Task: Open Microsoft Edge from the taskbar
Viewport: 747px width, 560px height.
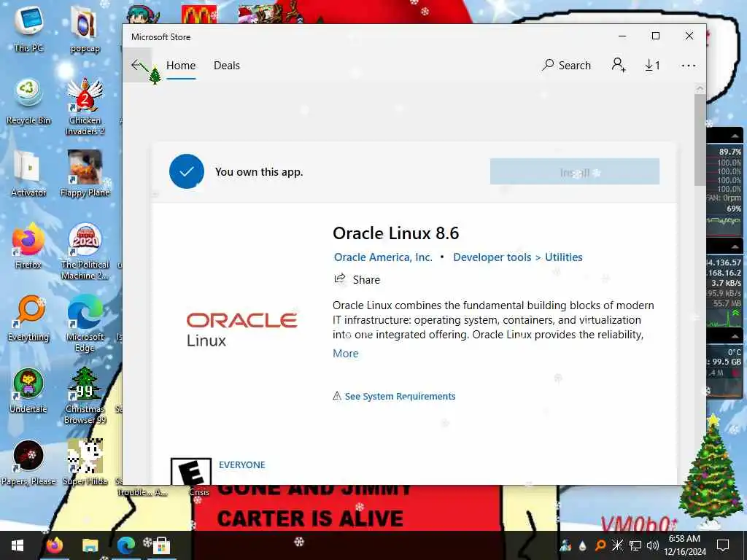Action: pyautogui.click(x=125, y=545)
